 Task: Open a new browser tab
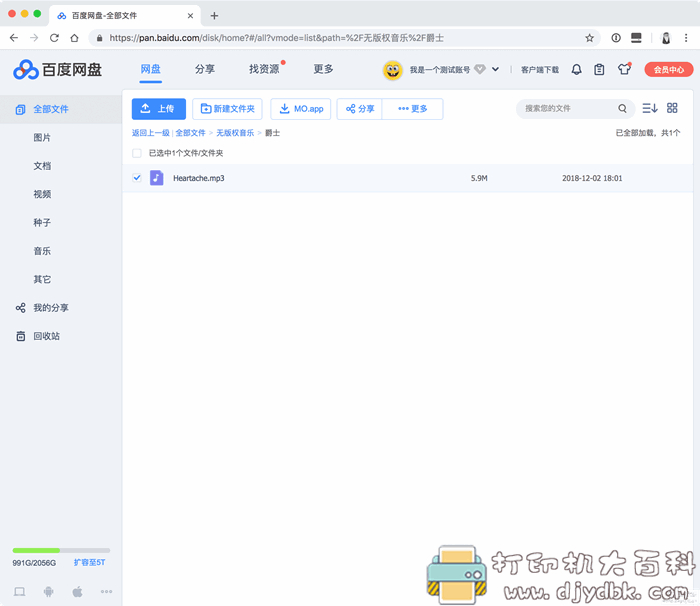214,16
